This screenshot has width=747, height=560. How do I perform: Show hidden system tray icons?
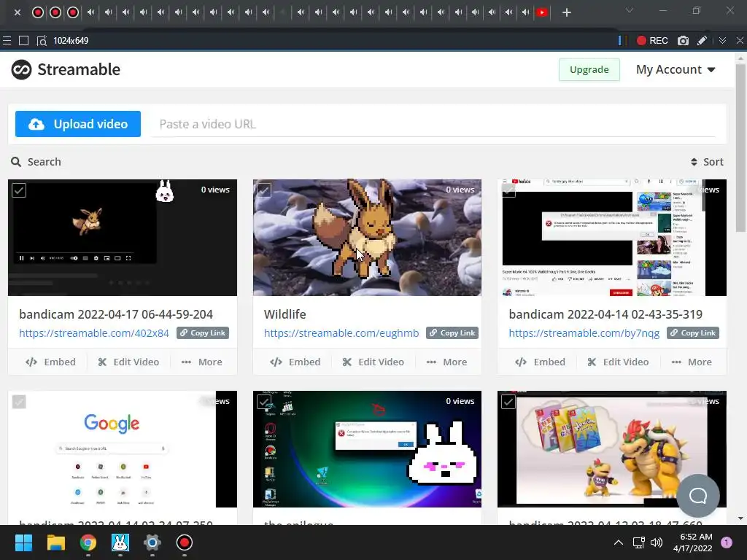click(618, 542)
